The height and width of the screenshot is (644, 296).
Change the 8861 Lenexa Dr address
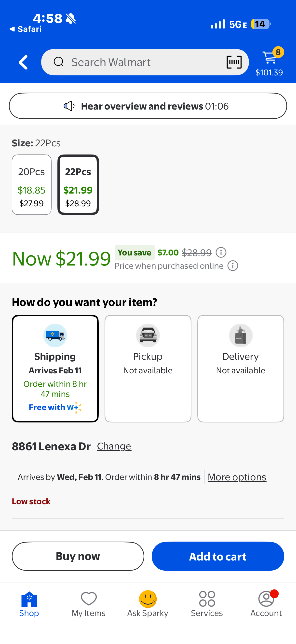tap(114, 446)
